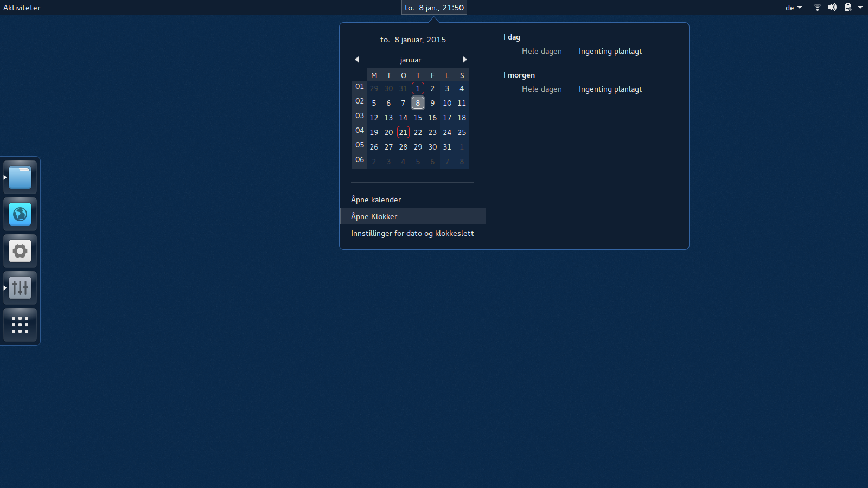
Task: Open Innstillinger for dato og klokkeslett
Action: [412, 233]
